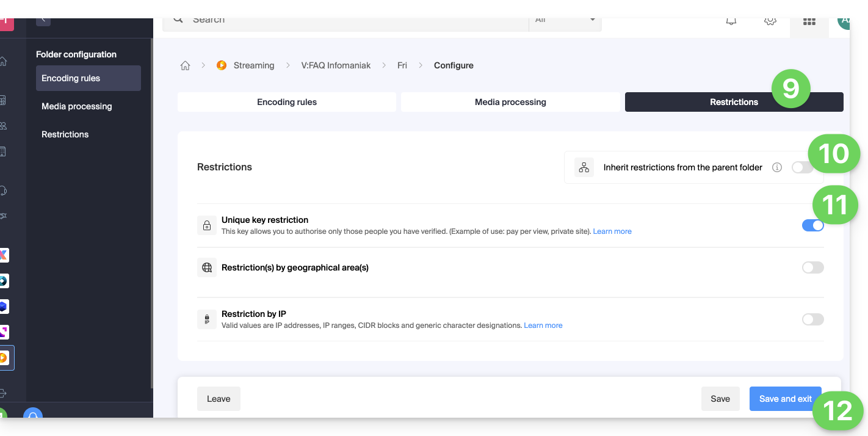The width and height of the screenshot is (868, 436).
Task: Enable restriction by geographical area toggle
Action: [x=812, y=267]
